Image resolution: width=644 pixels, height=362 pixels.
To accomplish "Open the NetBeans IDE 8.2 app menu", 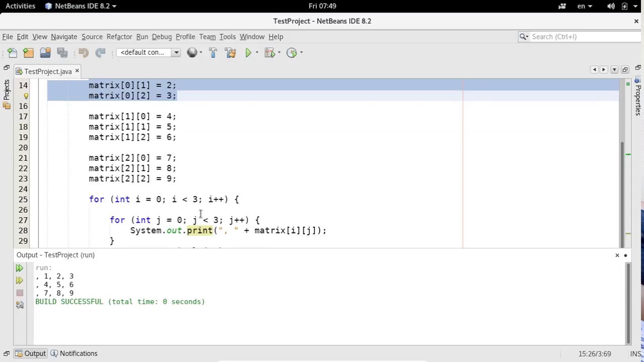I will point(80,6).
